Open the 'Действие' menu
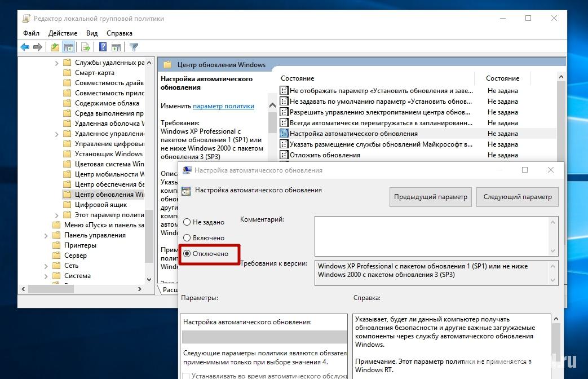588x379 pixels. pyautogui.click(x=63, y=33)
